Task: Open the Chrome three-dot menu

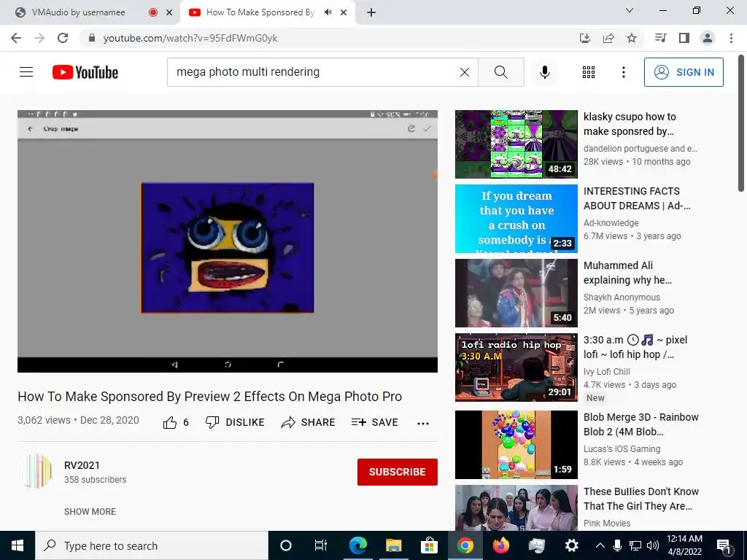Action: [x=731, y=38]
